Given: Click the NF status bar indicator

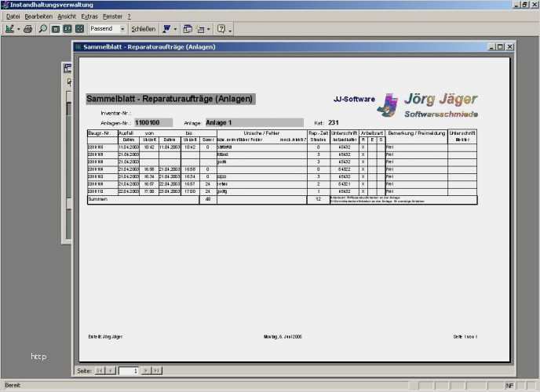Looking at the screenshot, I should point(509,386).
